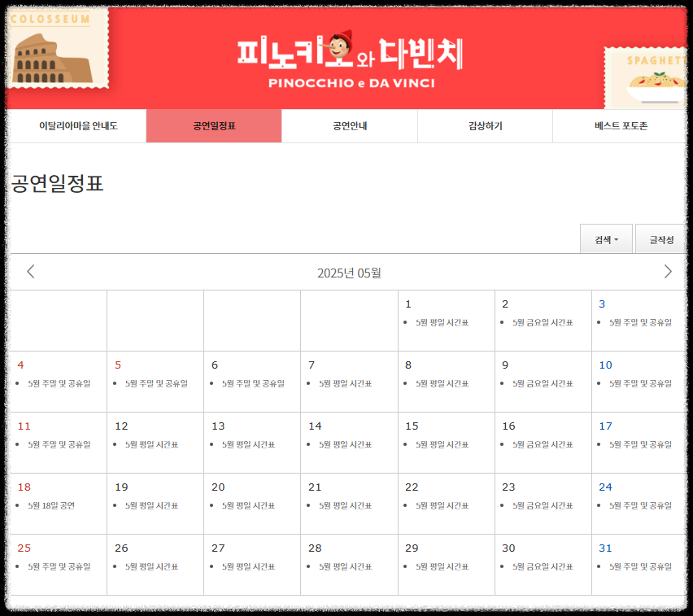
Task: Open May 7 weekday timetable entry
Action: point(345,383)
